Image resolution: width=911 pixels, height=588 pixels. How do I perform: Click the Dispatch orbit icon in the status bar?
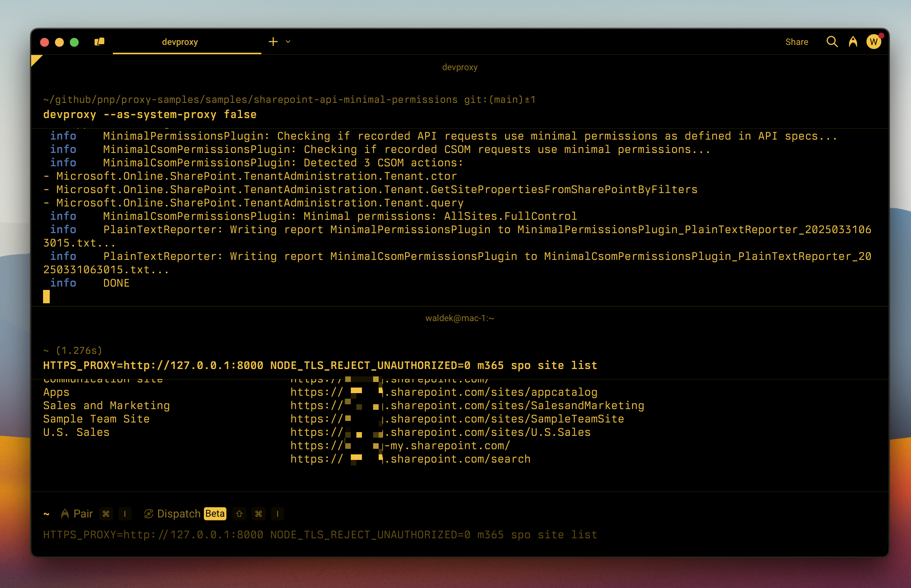click(149, 513)
